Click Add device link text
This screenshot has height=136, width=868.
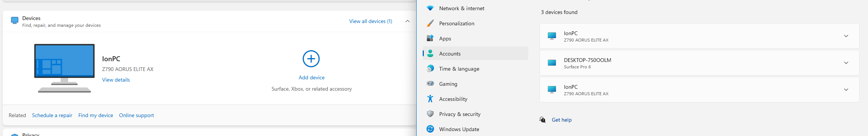(312, 77)
